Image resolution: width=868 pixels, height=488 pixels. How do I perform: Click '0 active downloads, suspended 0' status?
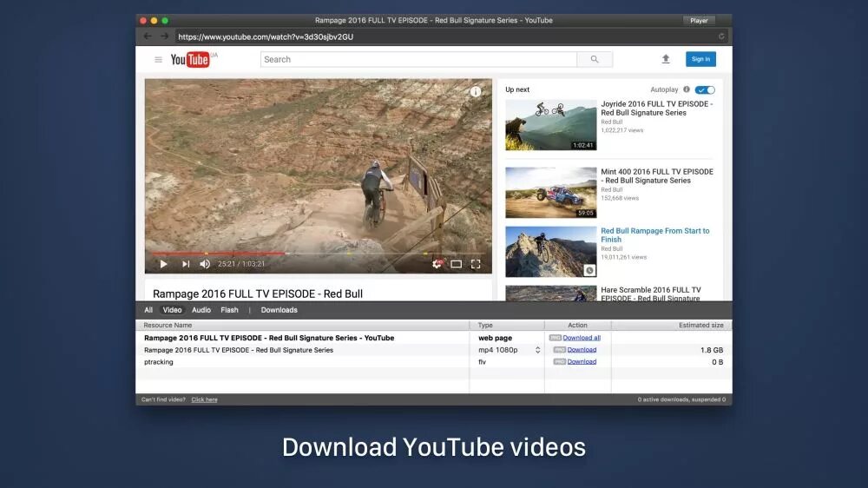(681, 399)
